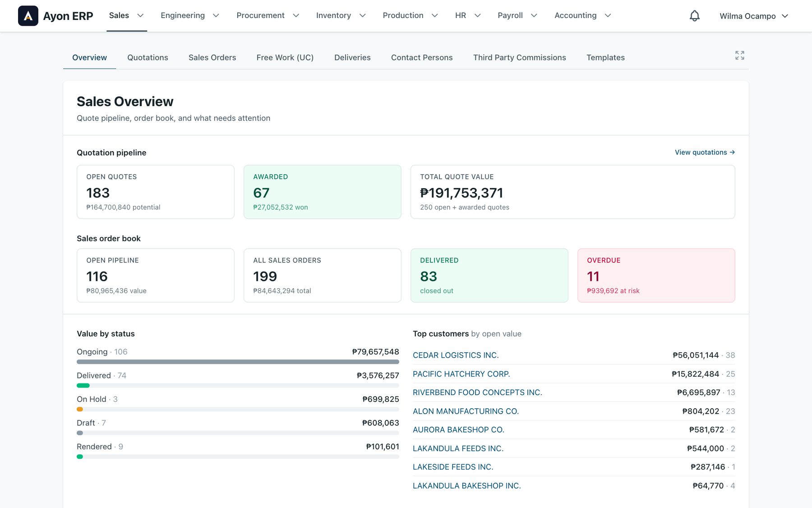The height and width of the screenshot is (508, 812).
Task: Open the Contact Persons tab
Action: 422,58
